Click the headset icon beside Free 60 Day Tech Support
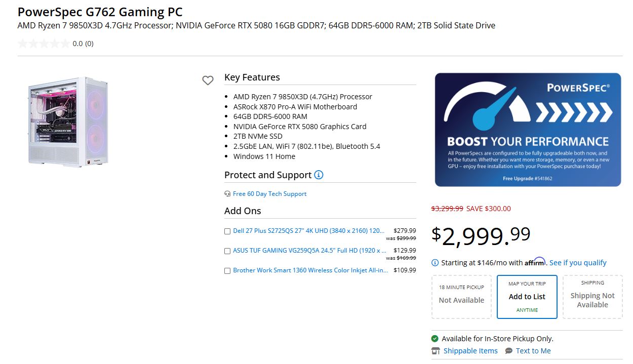The height and width of the screenshot is (364, 633). (226, 193)
